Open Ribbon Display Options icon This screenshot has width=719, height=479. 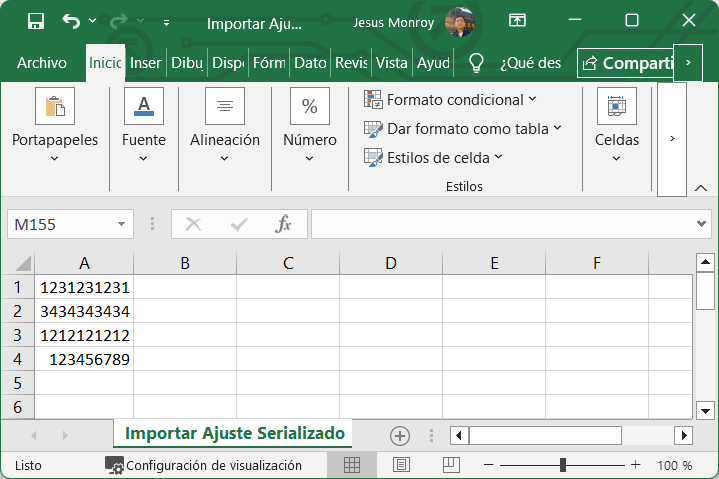click(517, 20)
